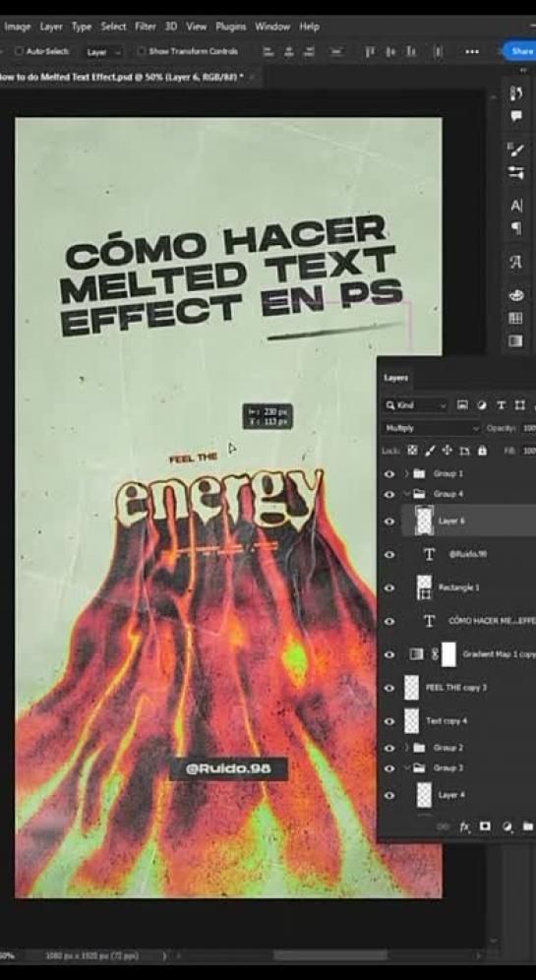Lock transparent pixels icon
536x980 pixels.
tap(412, 450)
